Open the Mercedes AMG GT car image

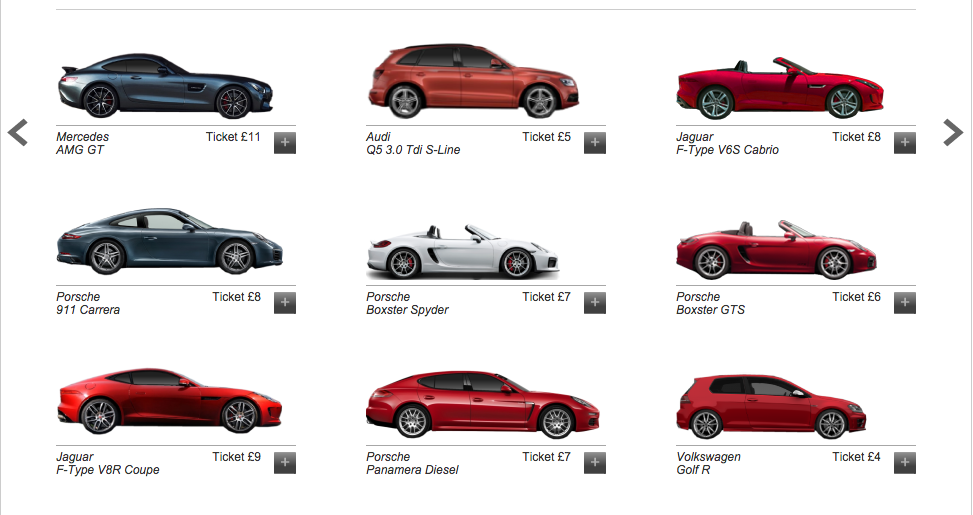point(165,86)
